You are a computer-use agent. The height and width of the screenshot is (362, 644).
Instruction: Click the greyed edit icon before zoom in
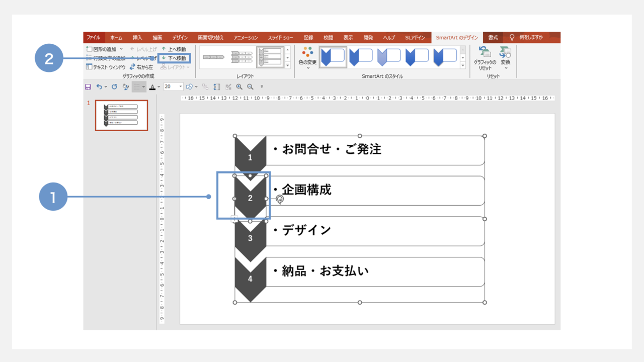(228, 87)
